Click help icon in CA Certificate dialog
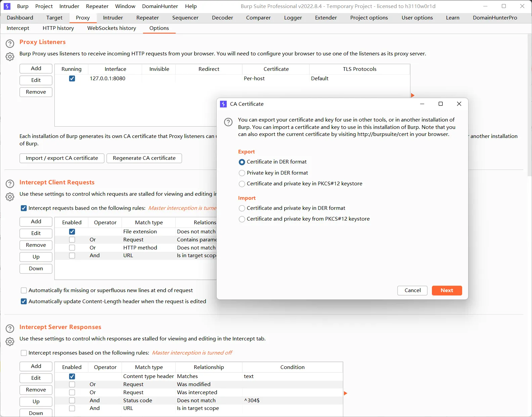 (x=228, y=122)
